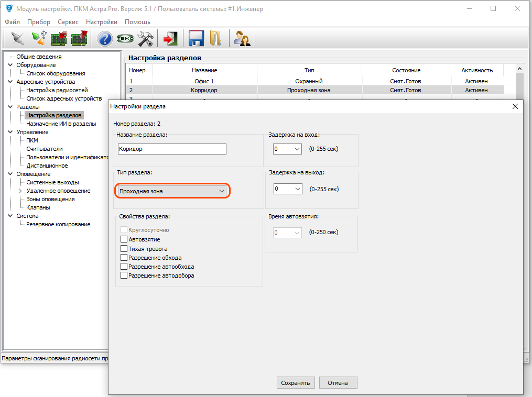Collapse the Управление tree node
The height and width of the screenshot is (397, 532).
click(10, 132)
